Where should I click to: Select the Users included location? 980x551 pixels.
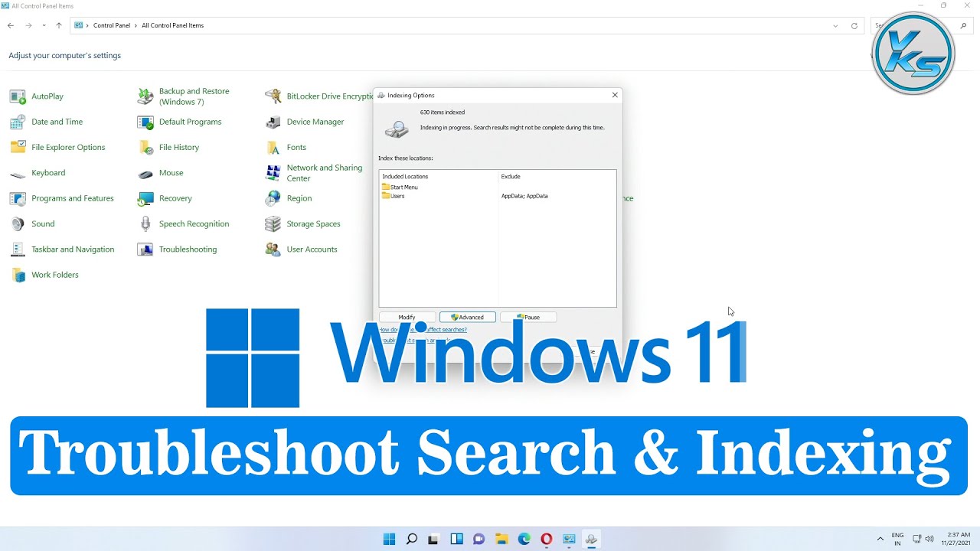point(394,196)
